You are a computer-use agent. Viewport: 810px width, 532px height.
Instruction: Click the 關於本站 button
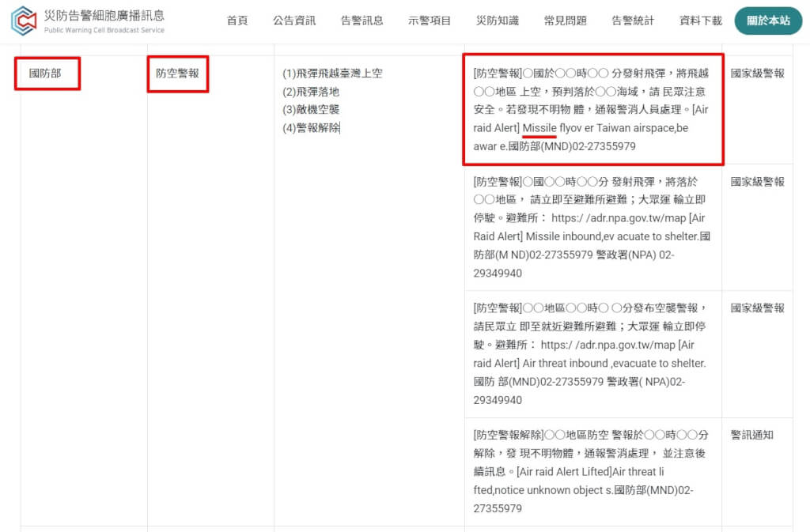tap(768, 21)
